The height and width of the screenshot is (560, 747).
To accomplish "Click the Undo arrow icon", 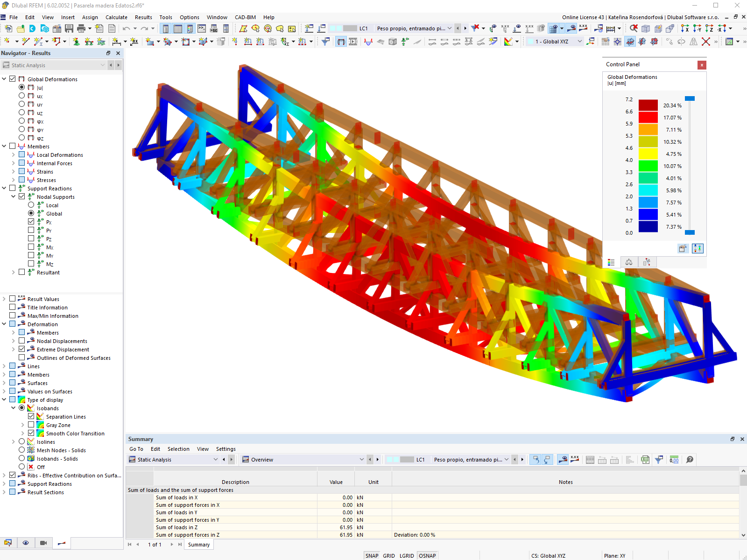I will coord(127,28).
